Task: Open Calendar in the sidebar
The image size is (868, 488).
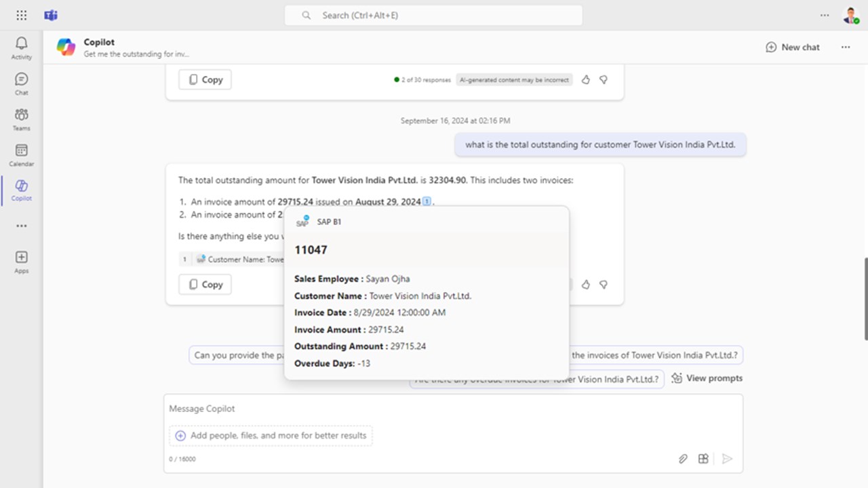Action: pos(22,155)
